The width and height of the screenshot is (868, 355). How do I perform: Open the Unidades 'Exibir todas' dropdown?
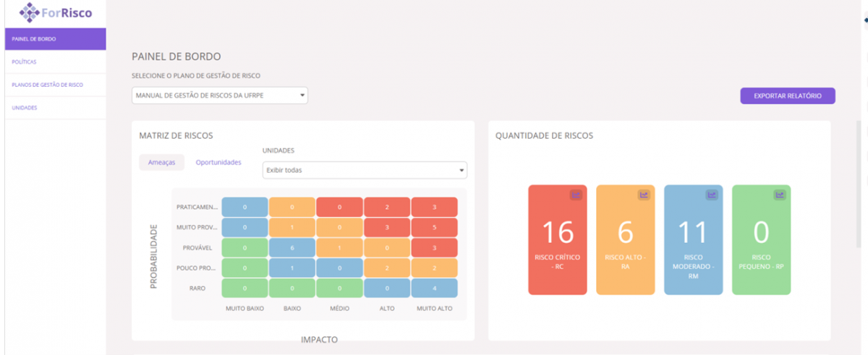[x=365, y=170]
